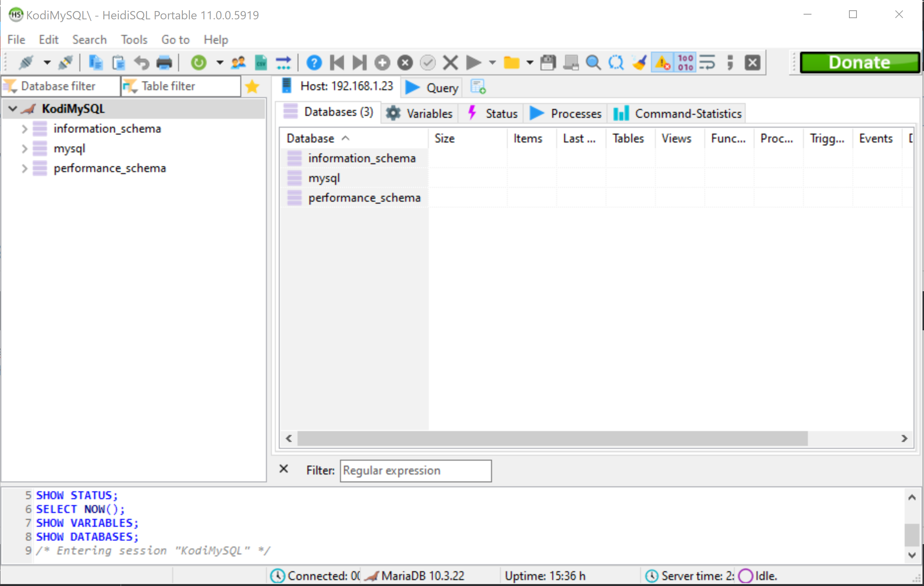Screen dimensions: 924x586
Task: Toggle the binary 100/010 display button
Action: click(685, 63)
